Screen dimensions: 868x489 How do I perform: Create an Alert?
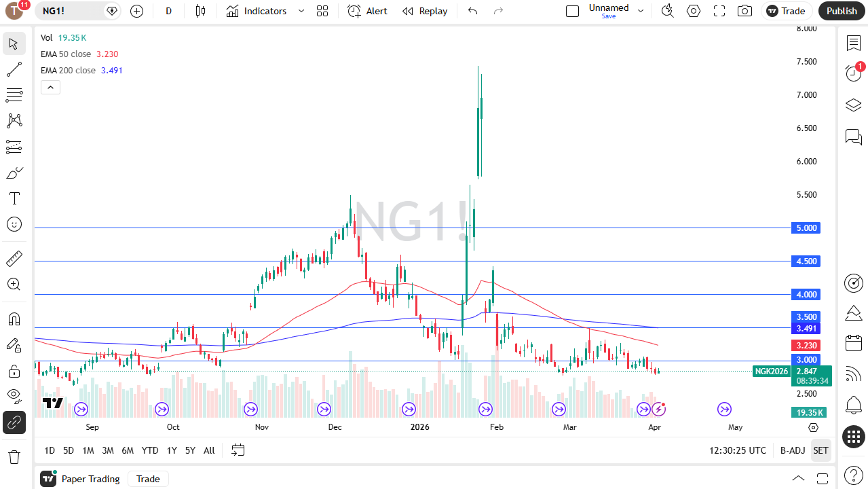pyautogui.click(x=367, y=11)
